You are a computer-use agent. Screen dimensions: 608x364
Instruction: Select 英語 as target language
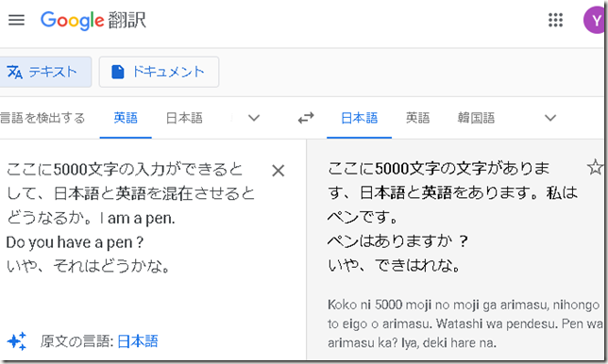point(417,118)
